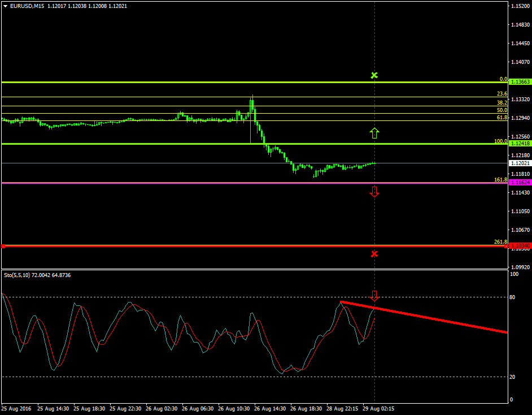This screenshot has width=532, height=415.
Task: Click the green up arrow on the chart
Action: tap(374, 133)
